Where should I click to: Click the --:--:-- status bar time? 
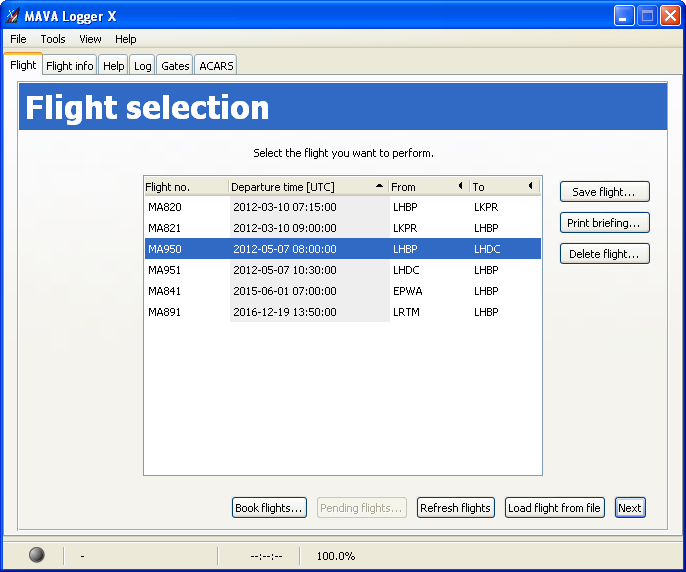[266, 556]
